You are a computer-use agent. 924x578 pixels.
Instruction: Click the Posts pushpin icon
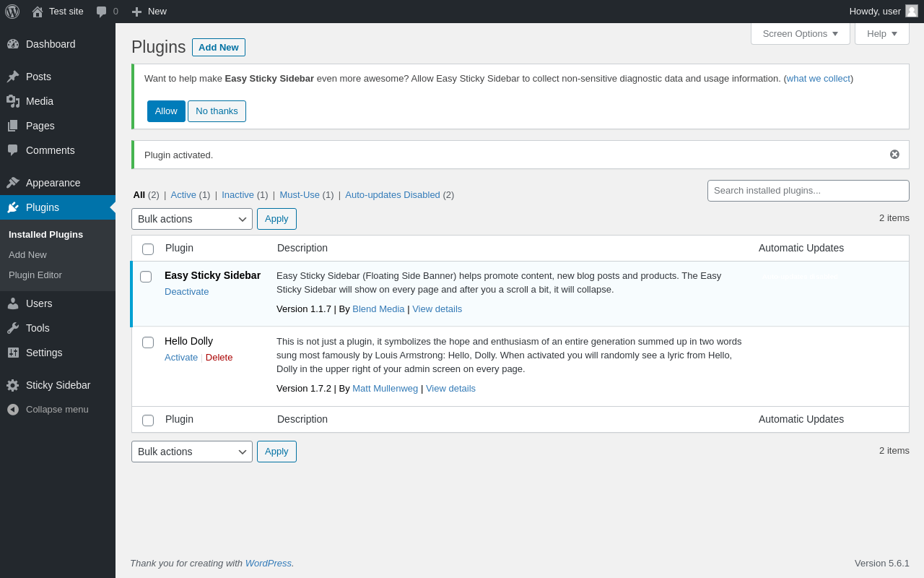click(13, 77)
